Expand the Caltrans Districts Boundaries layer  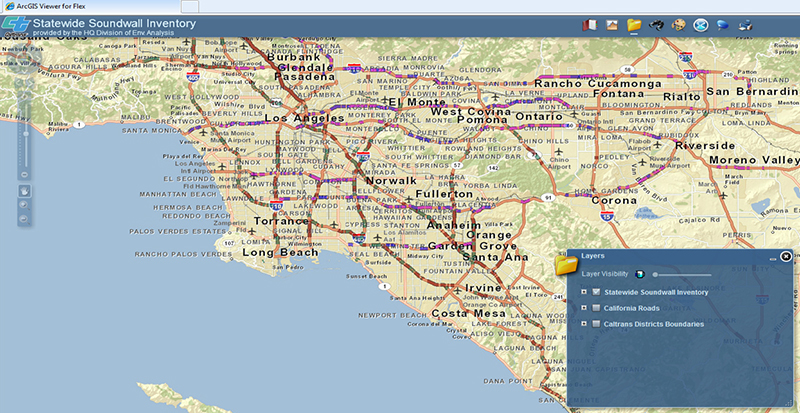point(584,324)
